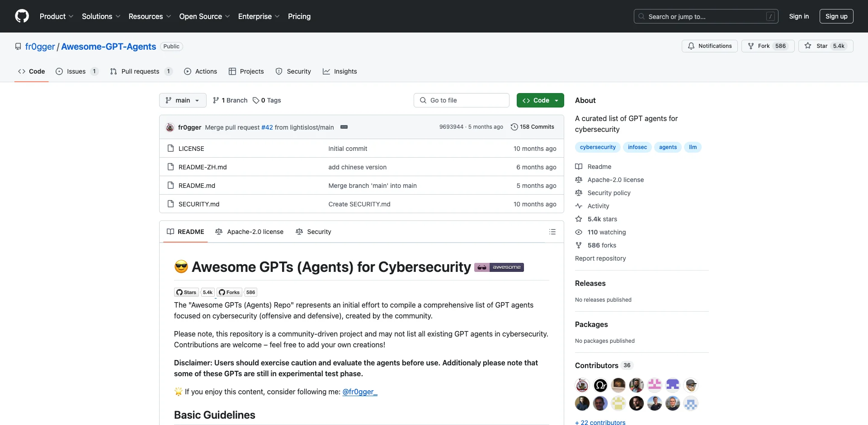
Task: Click the GitHub logo icon
Action: [22, 16]
